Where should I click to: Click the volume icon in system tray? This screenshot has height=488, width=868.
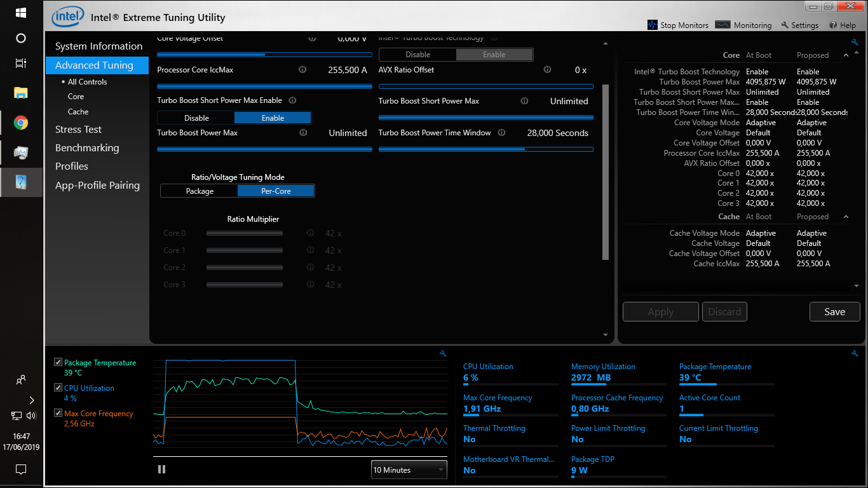31,416
